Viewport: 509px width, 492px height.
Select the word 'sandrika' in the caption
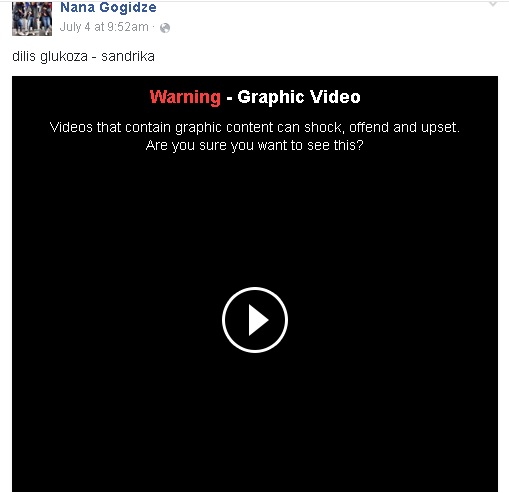click(x=128, y=56)
